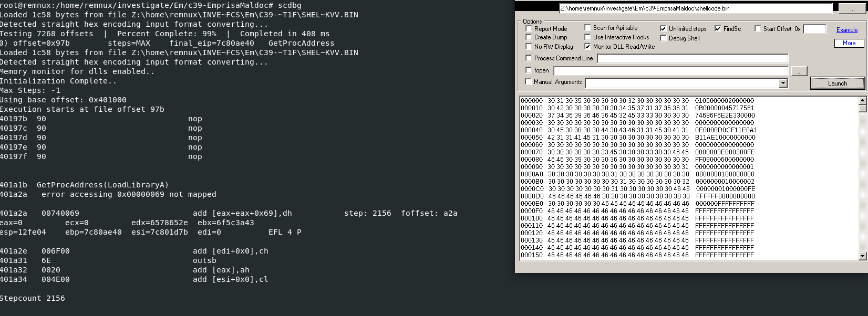Click 'step: 2156' in terminal output
868x316 pixels.
[368, 213]
